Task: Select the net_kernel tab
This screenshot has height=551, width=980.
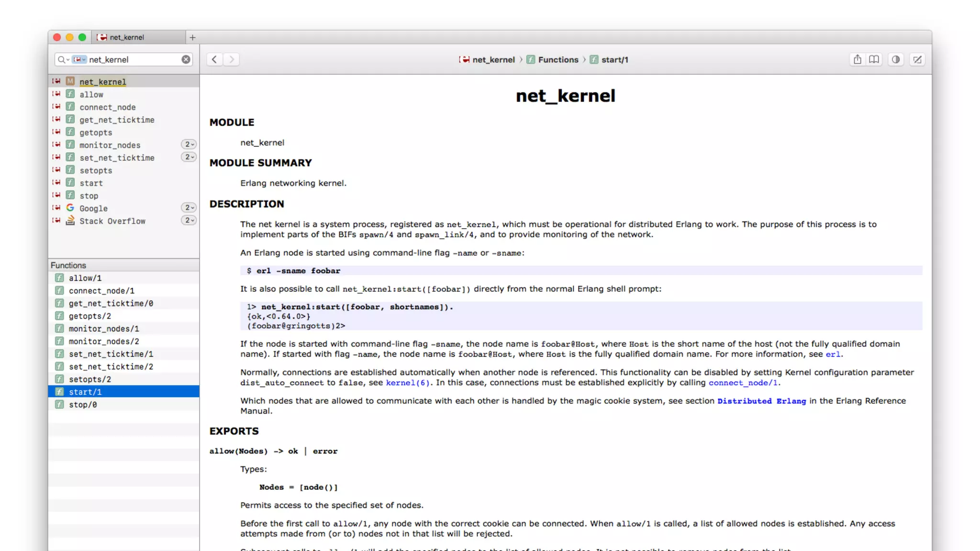Action: coord(127,37)
